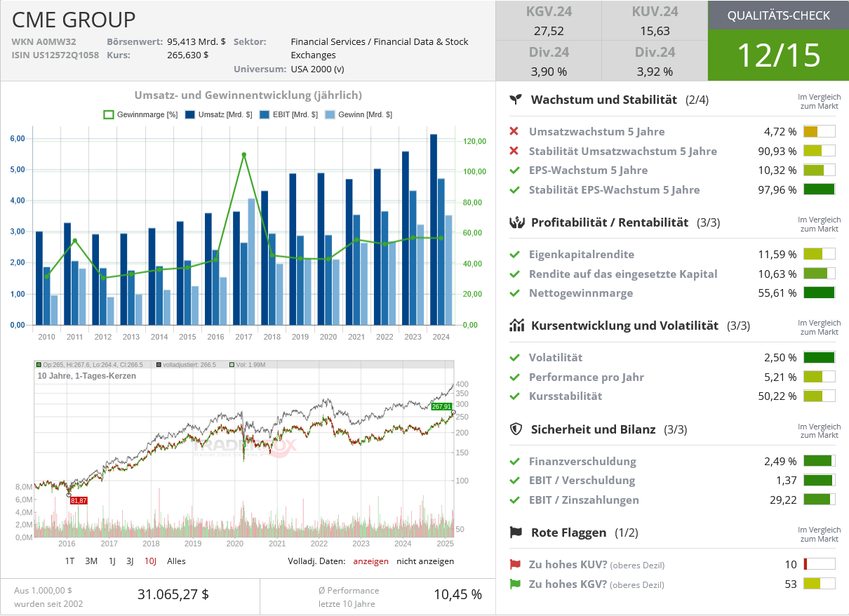Click the 29,22 EBIT / Zinszahlungen value
Screen dimensions: 849x616
point(783,500)
